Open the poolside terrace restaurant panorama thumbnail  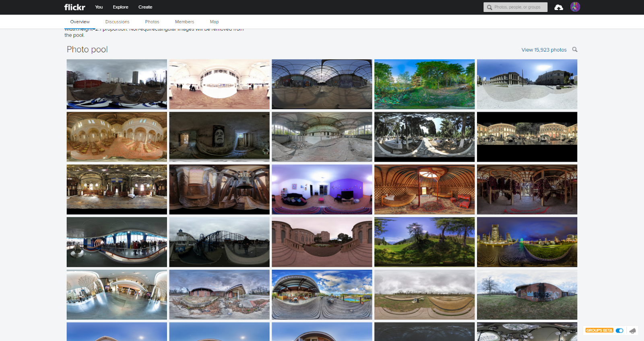[322, 295]
